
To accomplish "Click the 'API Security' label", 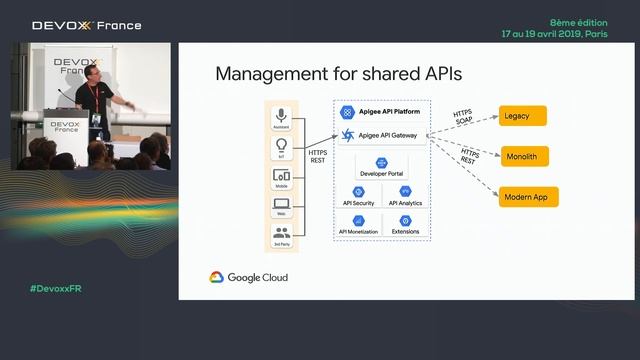I will point(358,203).
